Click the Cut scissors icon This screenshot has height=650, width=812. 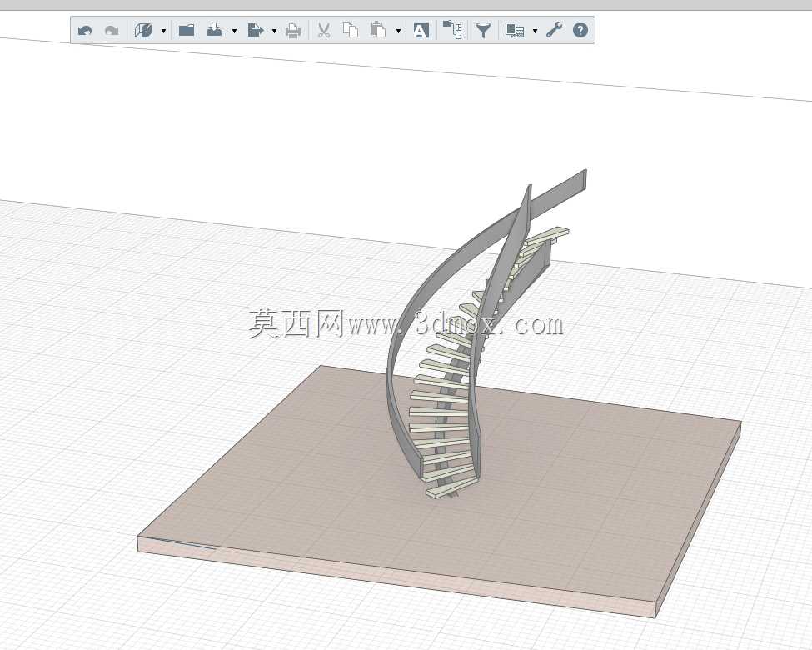324,30
